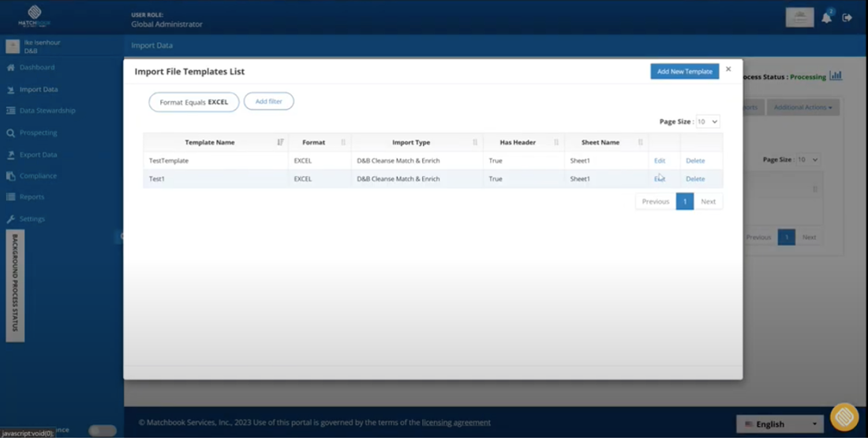Expand the Additional Actions dropdown
This screenshot has height=441, width=868.
[803, 107]
